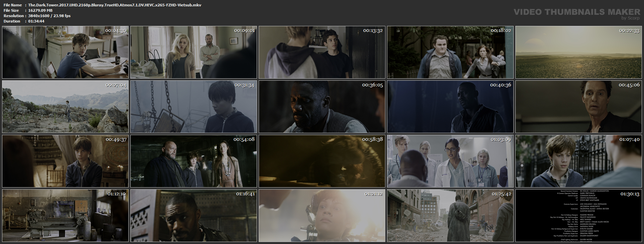View the hospital scene thumbnail 01:03:09

(x=450, y=161)
